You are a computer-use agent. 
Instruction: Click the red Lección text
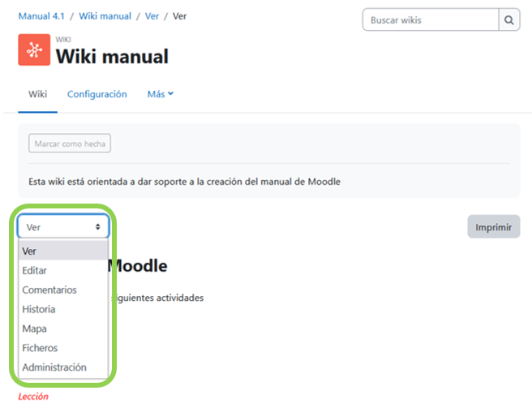click(x=33, y=397)
